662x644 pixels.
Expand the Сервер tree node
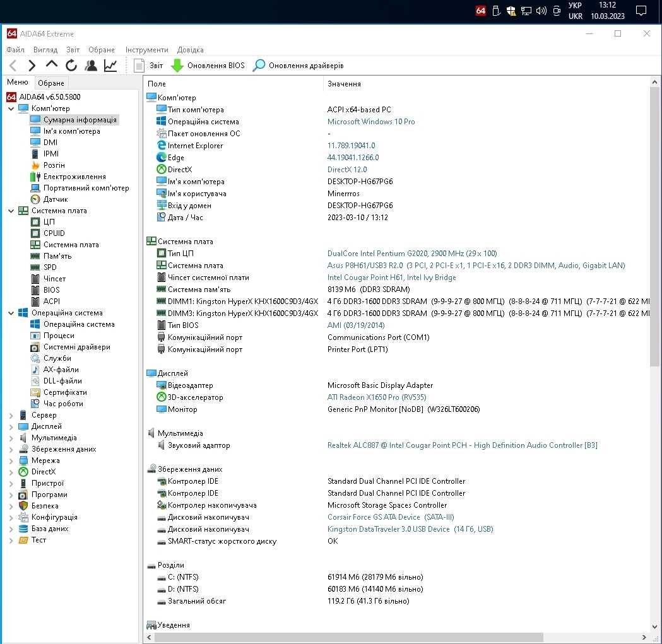click(x=11, y=415)
